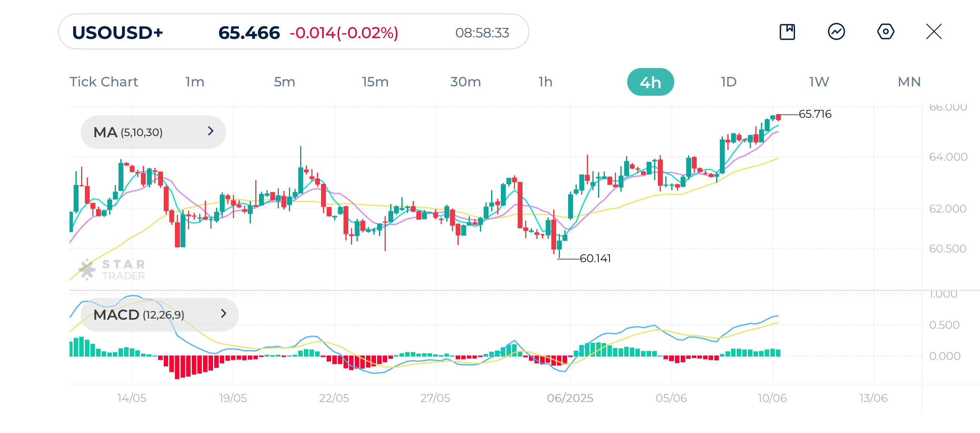This screenshot has height=433, width=980.
Task: Open the MA (5,10,30) indicator selector
Action: pyautogui.click(x=128, y=132)
